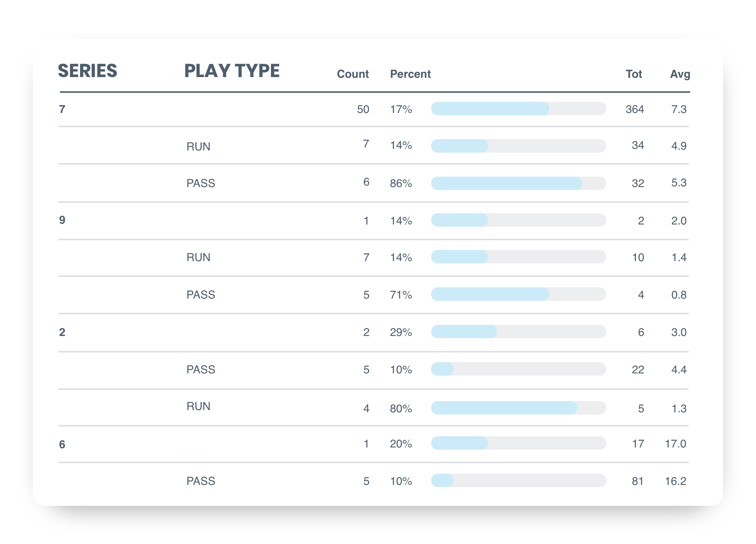This screenshot has height=544, width=756.
Task: Click the 71% PASS progress bar
Action: [518, 294]
